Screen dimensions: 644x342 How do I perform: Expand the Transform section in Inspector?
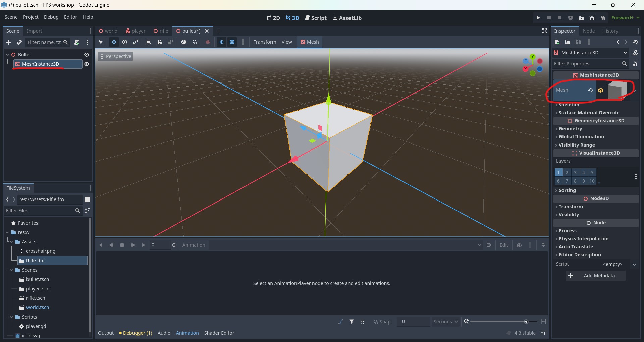[x=571, y=207]
